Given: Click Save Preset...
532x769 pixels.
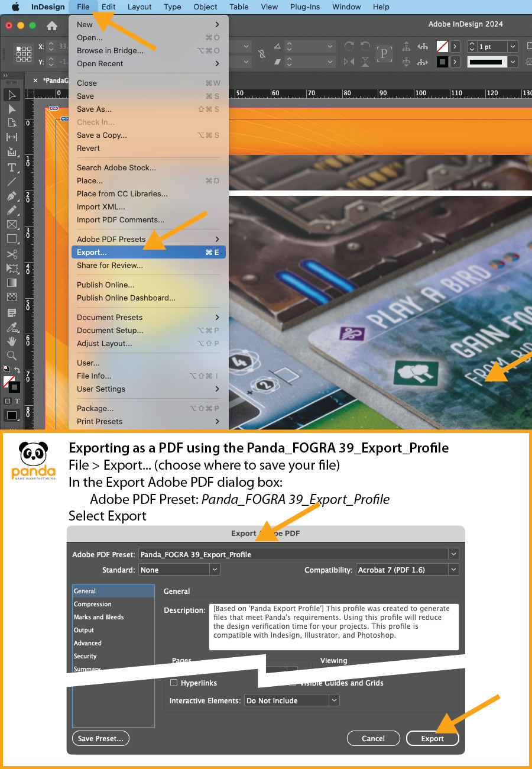Looking at the screenshot, I should click(x=100, y=738).
